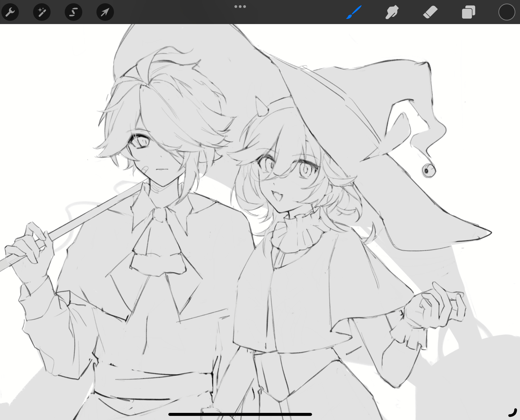Select the Eraser tool
The image size is (520, 420).
coord(430,12)
